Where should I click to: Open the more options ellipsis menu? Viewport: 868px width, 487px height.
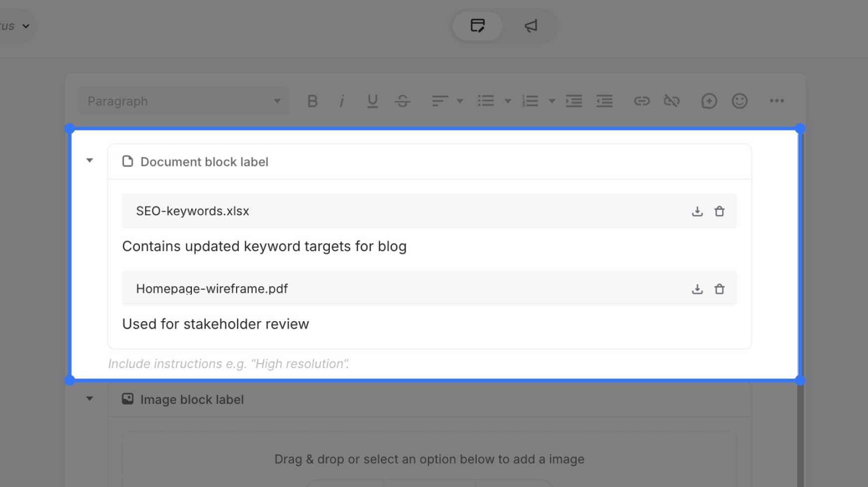(777, 101)
